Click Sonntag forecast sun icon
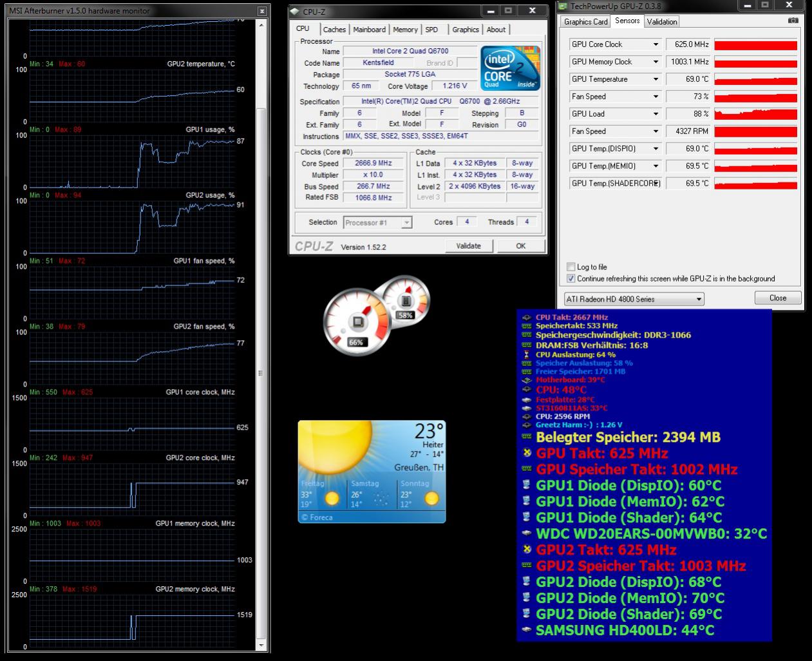The width and height of the screenshot is (812, 661). 431,498
